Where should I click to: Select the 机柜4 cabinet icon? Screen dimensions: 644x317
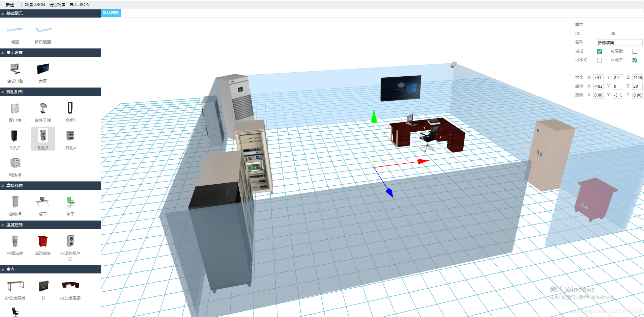(x=70, y=136)
